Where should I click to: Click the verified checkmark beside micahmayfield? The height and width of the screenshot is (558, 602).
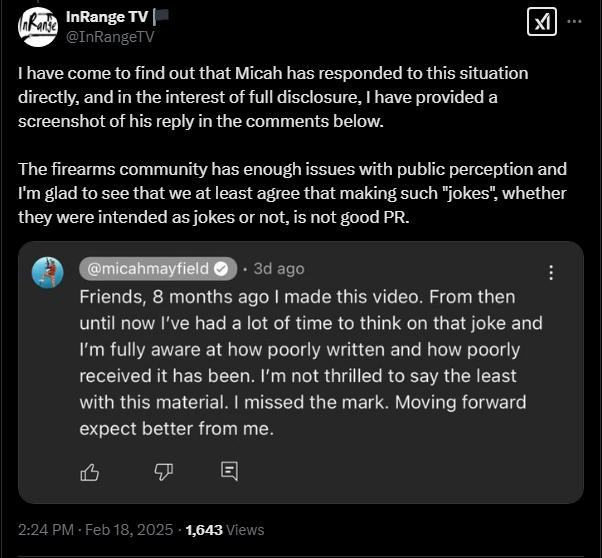(x=221, y=269)
